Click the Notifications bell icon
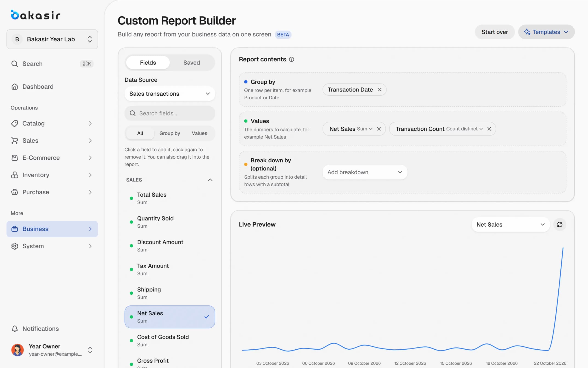The image size is (588, 368). [14, 329]
